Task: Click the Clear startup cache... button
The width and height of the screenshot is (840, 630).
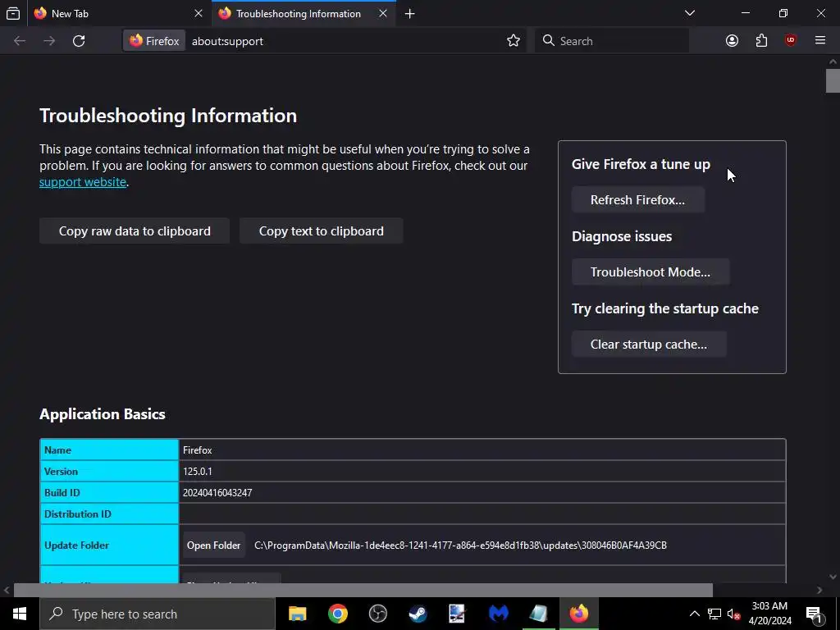Action: point(649,345)
